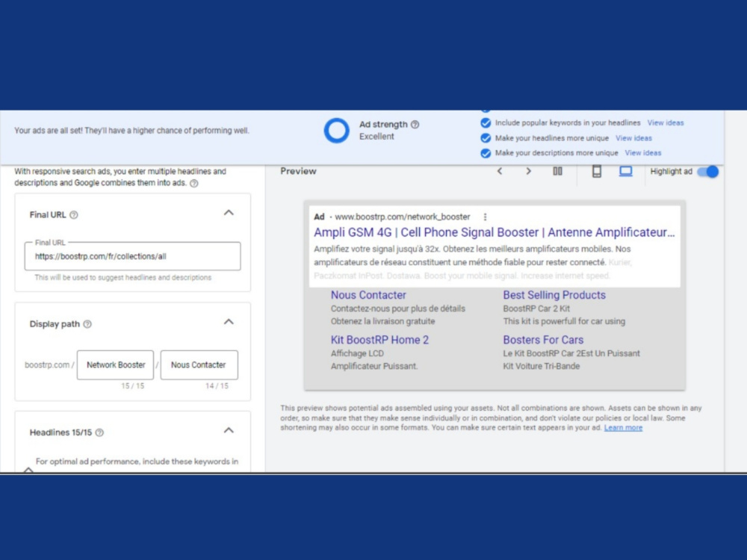The width and height of the screenshot is (747, 560).
Task: Collapse the Final URL section
Action: coord(229,213)
